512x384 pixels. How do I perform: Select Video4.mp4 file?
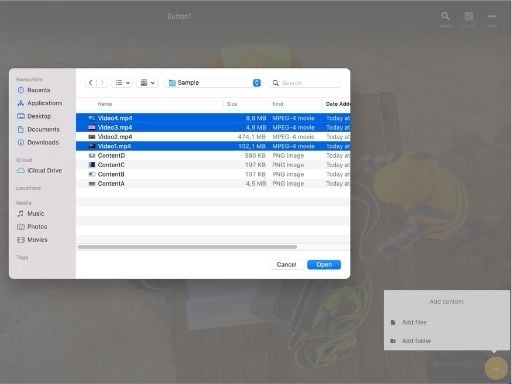(213, 118)
